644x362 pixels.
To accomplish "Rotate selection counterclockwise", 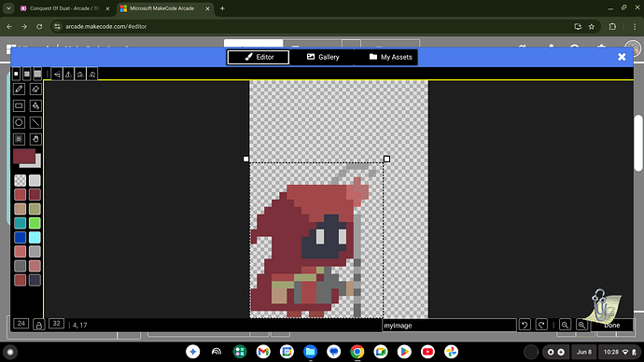I will click(92, 75).
